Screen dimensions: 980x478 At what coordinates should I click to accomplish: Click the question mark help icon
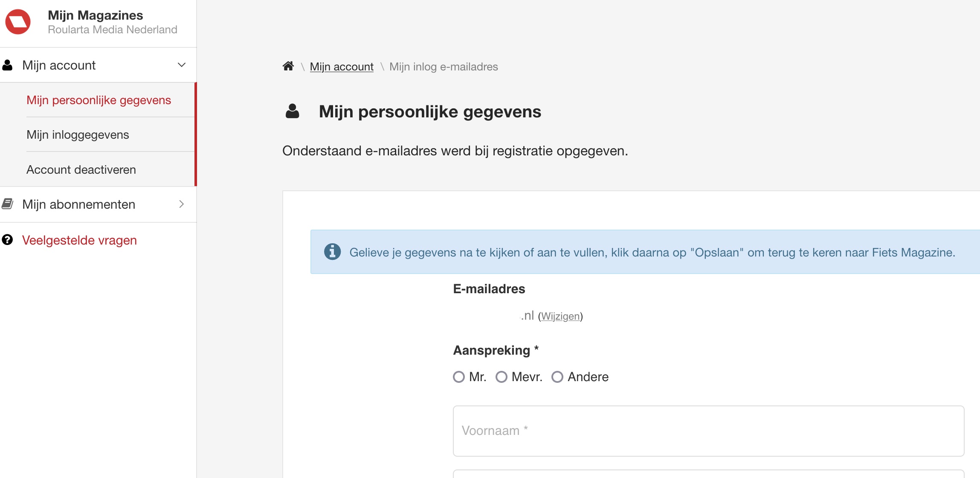(7, 240)
